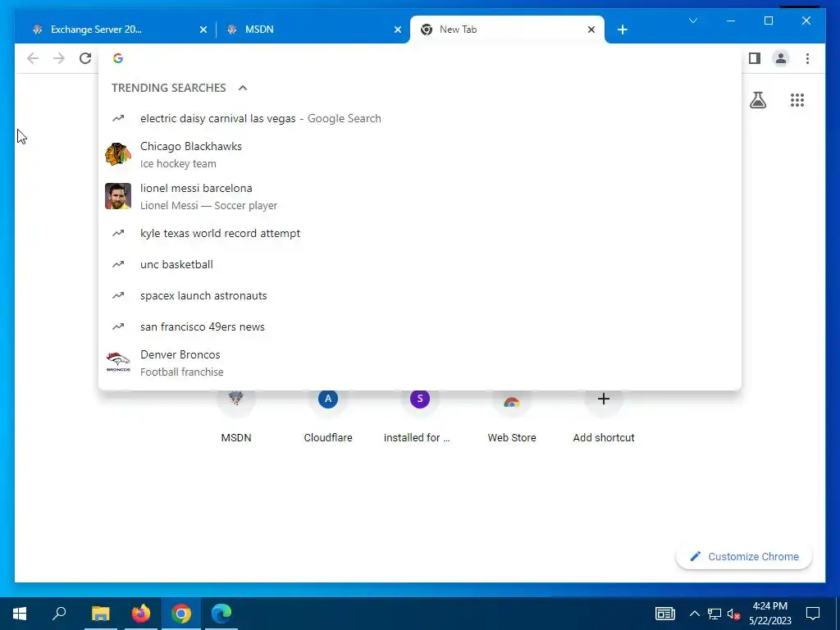The height and width of the screenshot is (630, 840).
Task: Open the Windows Start menu
Action: 20,614
